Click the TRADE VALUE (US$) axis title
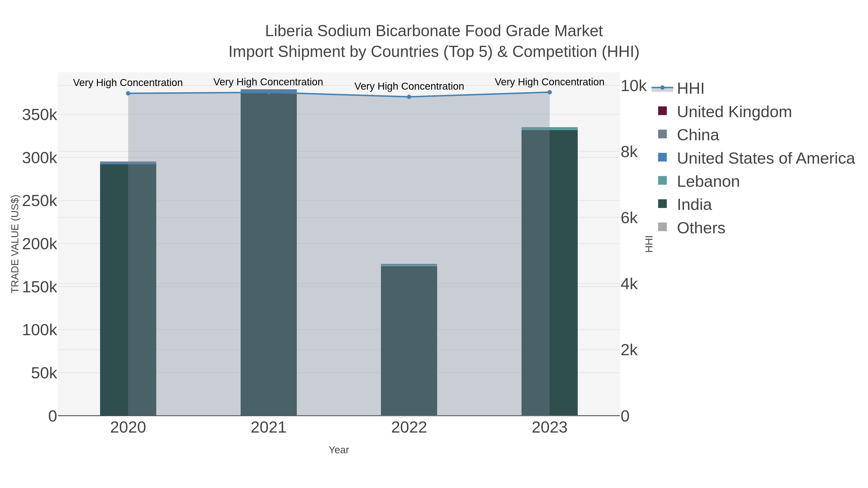This screenshot has width=868, height=488. tap(15, 244)
